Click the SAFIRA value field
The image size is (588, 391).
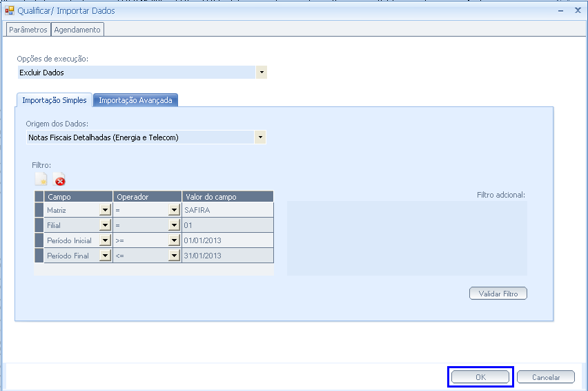(x=228, y=210)
